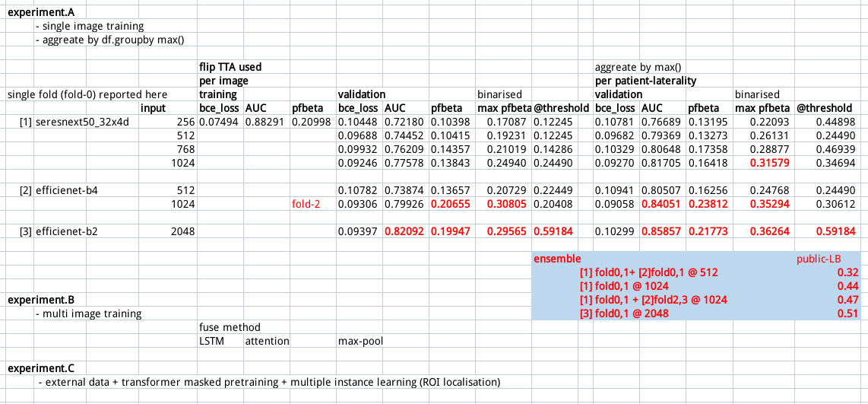Screen dimensions: 868x404
Task: Select the 'max-pool' fuse method cell
Action: coord(361,341)
